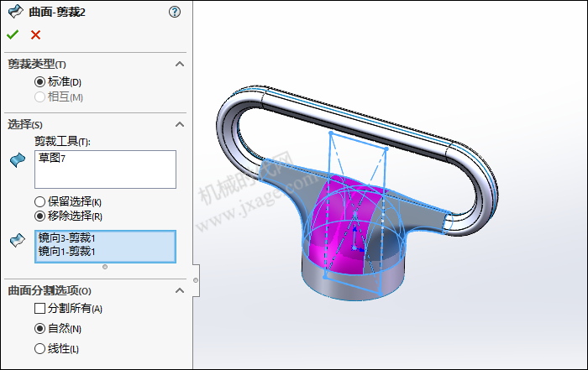Select 自然 surface split option
The width and height of the screenshot is (588, 370).
coord(39,328)
